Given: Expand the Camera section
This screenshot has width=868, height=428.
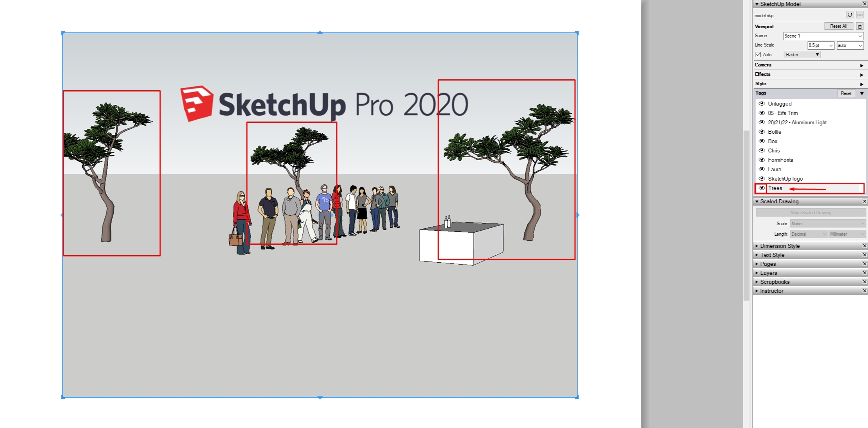Looking at the screenshot, I should (861, 65).
